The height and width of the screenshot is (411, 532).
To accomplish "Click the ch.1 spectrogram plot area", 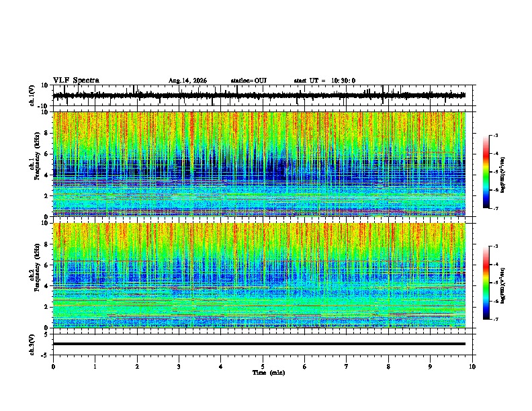I will (259, 164).
